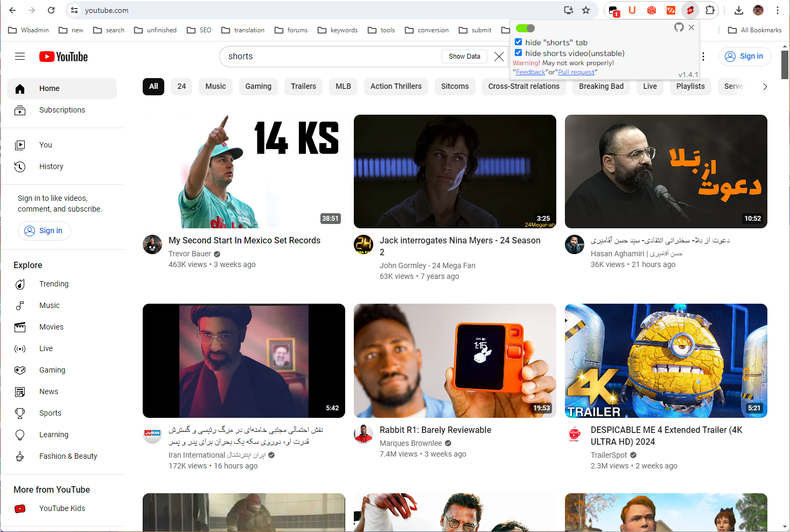Click the Show Data button
Viewport: 790px width, 532px height.
click(464, 56)
